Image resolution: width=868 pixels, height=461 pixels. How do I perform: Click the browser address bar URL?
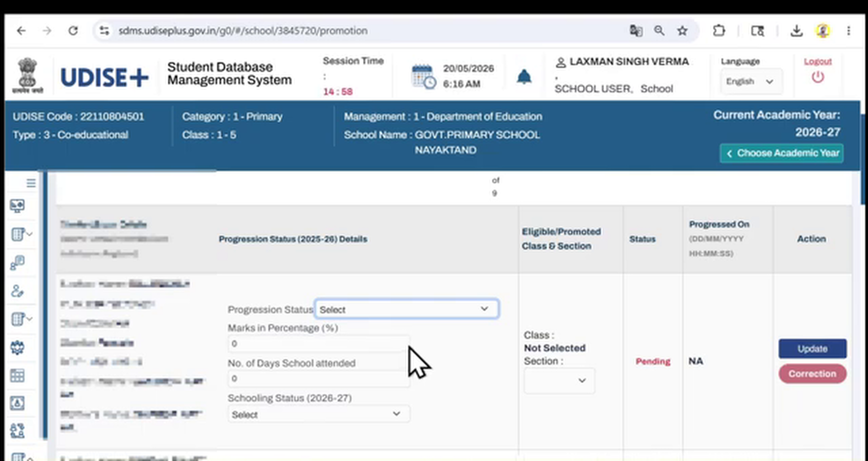(x=243, y=31)
